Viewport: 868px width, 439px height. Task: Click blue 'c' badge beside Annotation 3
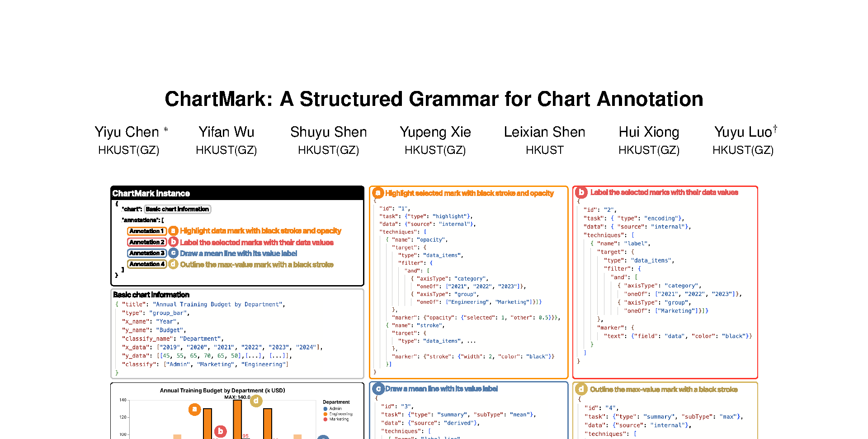173,253
